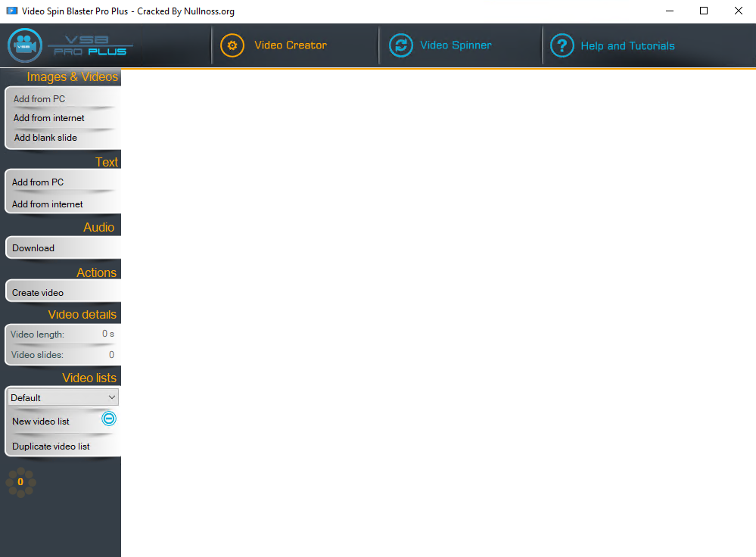The height and width of the screenshot is (557, 756).
Task: Click the Video slides count value
Action: tap(111, 354)
